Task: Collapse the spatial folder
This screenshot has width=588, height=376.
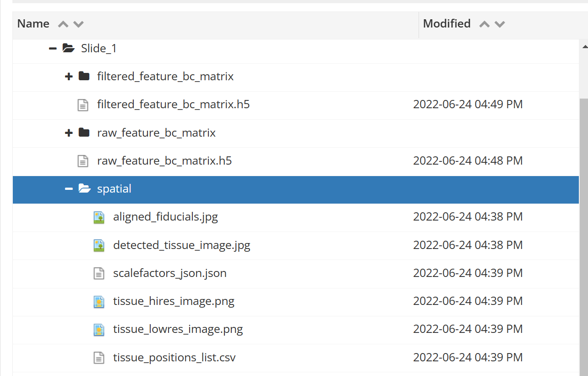Action: tap(69, 189)
